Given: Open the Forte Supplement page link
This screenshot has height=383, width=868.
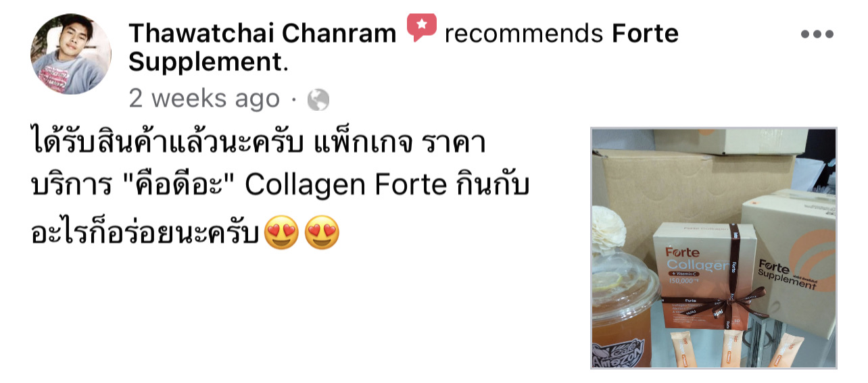Looking at the screenshot, I should tap(404, 47).
